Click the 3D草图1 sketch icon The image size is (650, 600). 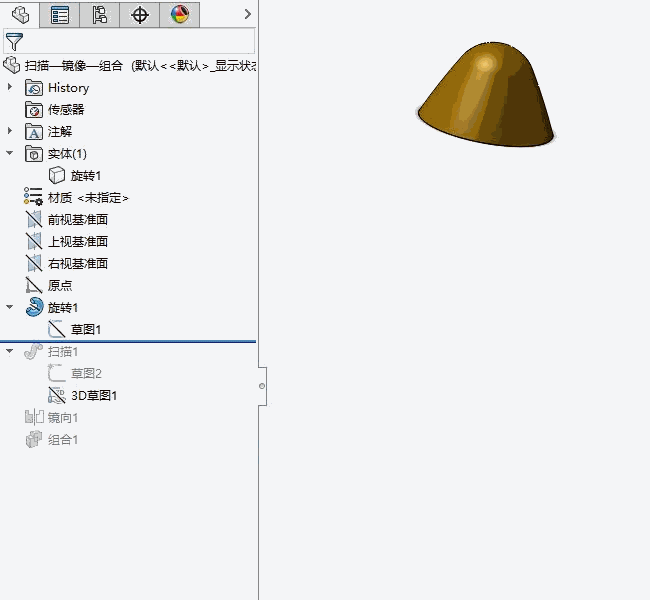[57, 395]
